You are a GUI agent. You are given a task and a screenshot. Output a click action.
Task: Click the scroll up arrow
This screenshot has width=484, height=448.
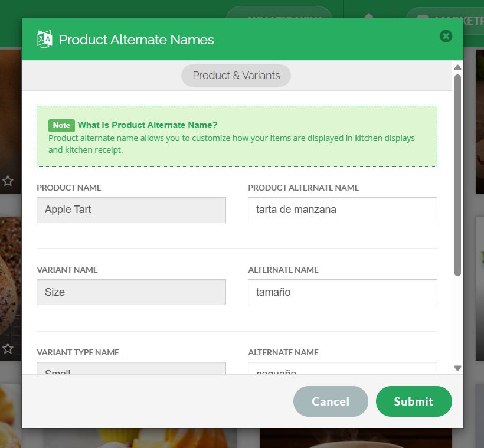pyautogui.click(x=457, y=67)
